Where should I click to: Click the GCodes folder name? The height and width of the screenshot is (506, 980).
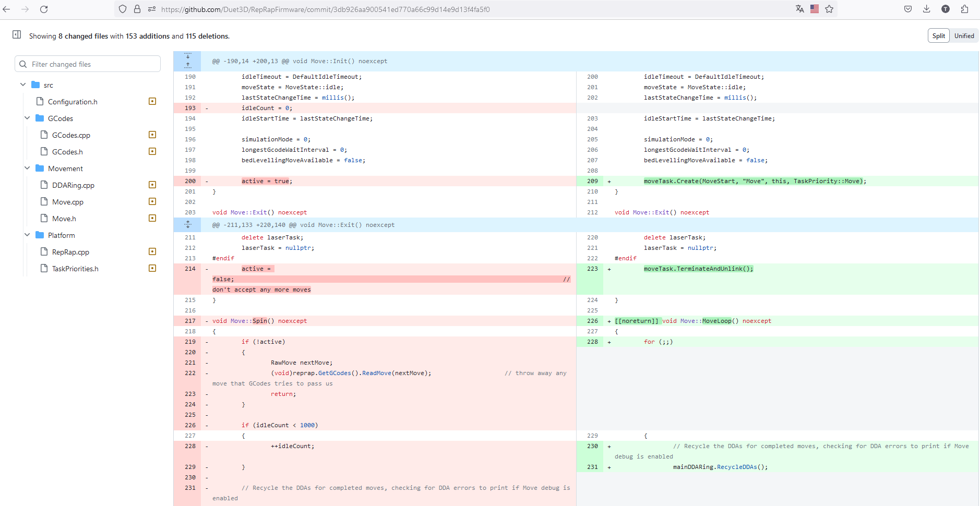(x=61, y=118)
